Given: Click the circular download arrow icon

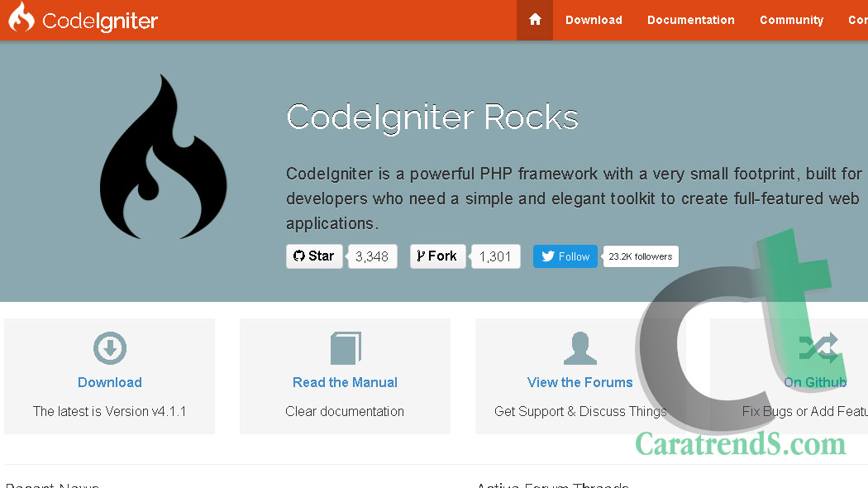Looking at the screenshot, I should click(x=109, y=347).
